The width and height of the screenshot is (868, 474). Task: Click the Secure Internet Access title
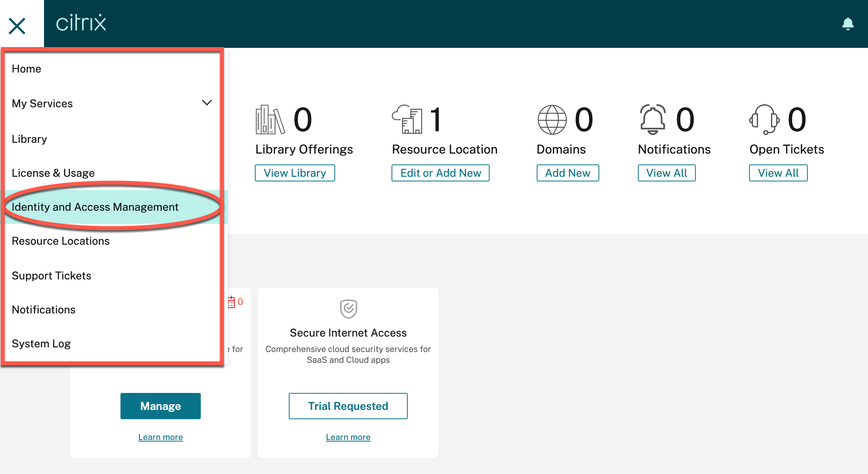(x=348, y=333)
